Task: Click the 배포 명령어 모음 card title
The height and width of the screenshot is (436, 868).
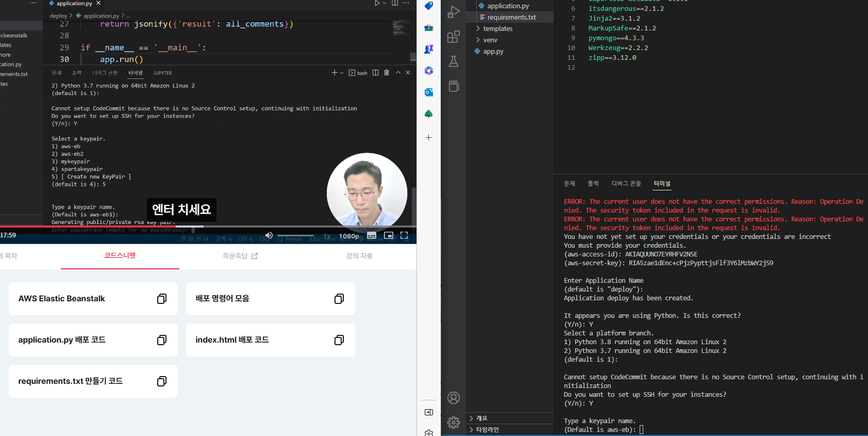Action: coord(222,299)
